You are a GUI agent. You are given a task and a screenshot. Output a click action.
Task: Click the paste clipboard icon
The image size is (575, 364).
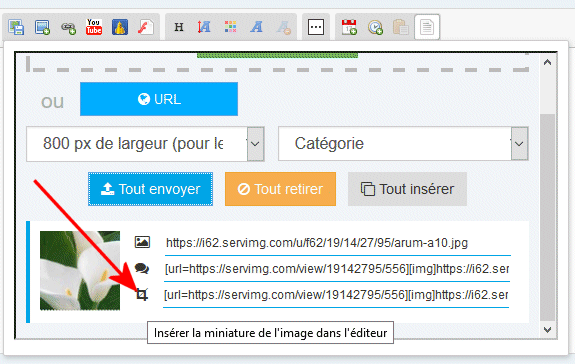pos(401,27)
